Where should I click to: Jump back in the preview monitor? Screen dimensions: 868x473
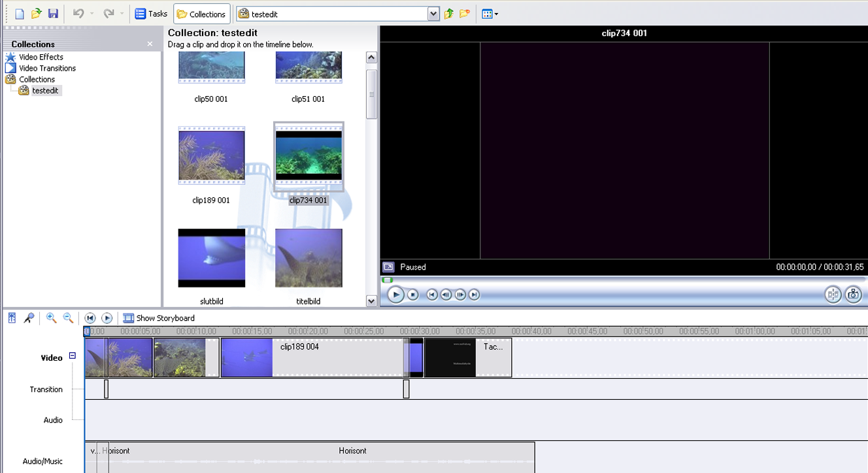point(431,295)
